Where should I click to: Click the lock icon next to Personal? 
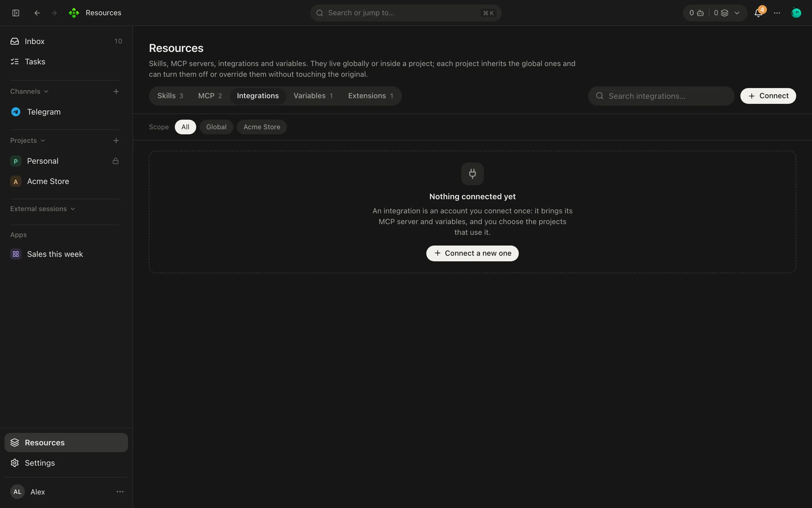click(x=115, y=161)
